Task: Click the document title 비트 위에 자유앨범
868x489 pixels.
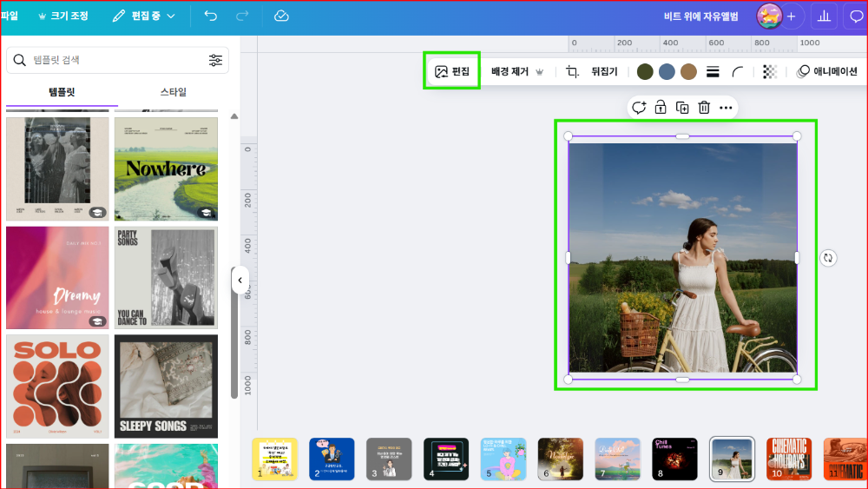Action: pyautogui.click(x=700, y=17)
